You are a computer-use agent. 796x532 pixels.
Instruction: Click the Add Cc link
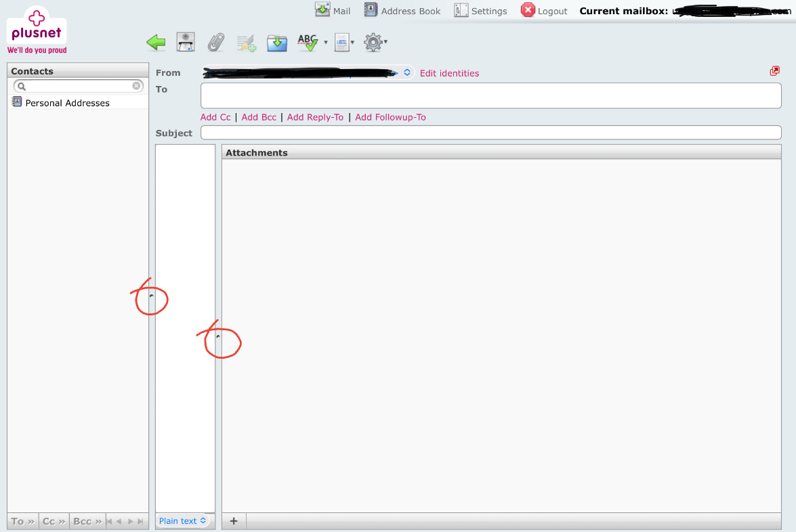[x=215, y=116]
